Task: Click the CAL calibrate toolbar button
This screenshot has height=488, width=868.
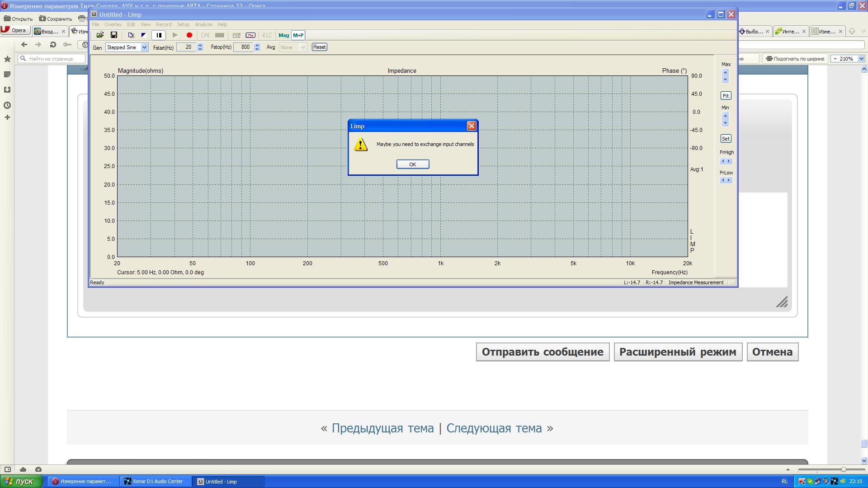Action: click(x=206, y=35)
